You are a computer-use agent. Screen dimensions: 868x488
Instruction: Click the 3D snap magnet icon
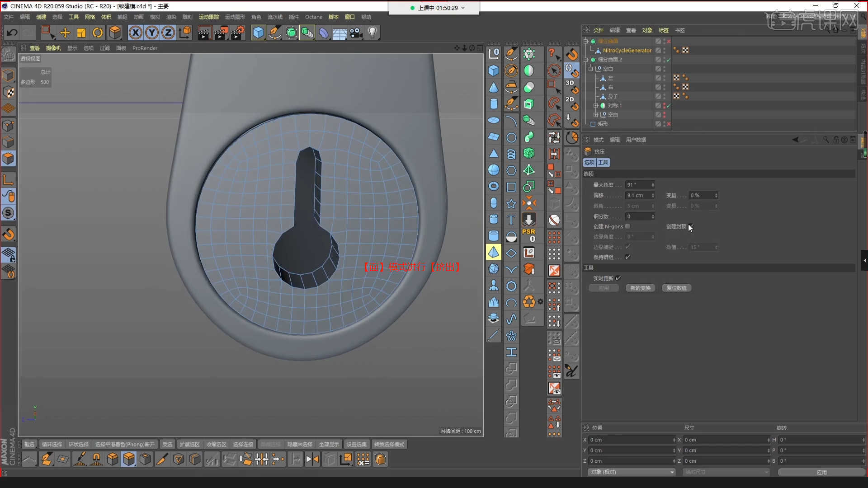pos(571,86)
